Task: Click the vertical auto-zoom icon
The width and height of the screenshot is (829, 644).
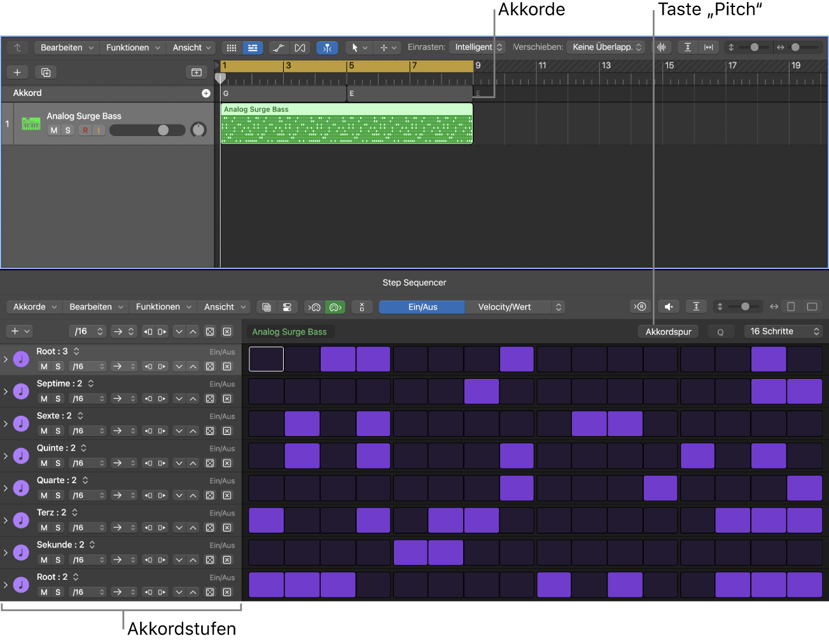Action: pos(687,47)
